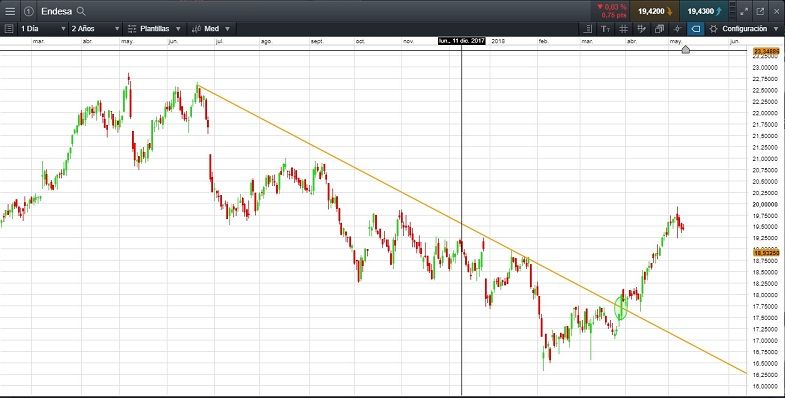The height and width of the screenshot is (398, 785).
Task: Search instrument with magnifier next to Endesa
Action: tap(81, 11)
